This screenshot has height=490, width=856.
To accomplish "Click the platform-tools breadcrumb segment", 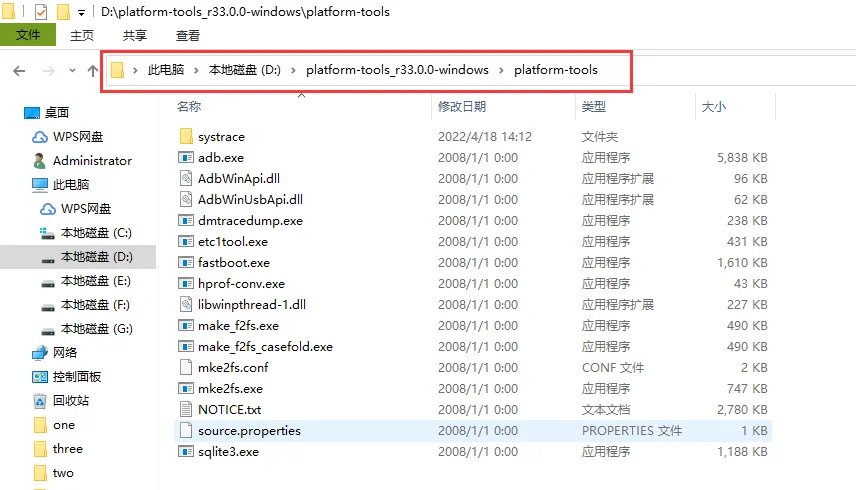I will [556, 70].
